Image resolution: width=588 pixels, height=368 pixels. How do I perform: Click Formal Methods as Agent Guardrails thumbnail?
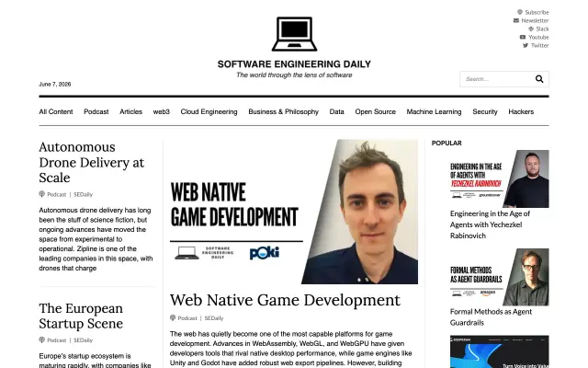[499, 277]
